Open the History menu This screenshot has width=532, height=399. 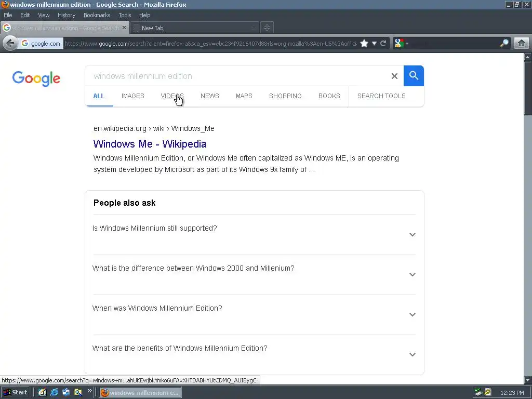tap(66, 15)
